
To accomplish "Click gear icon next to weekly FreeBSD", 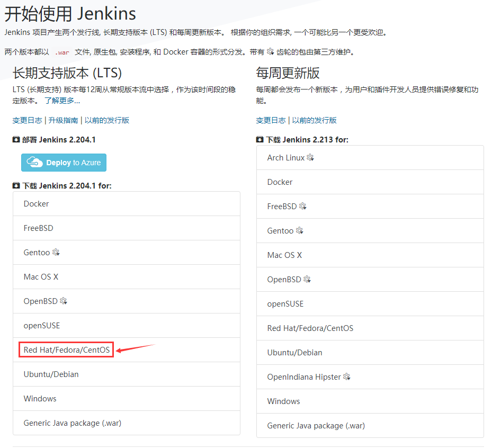I will tap(303, 206).
